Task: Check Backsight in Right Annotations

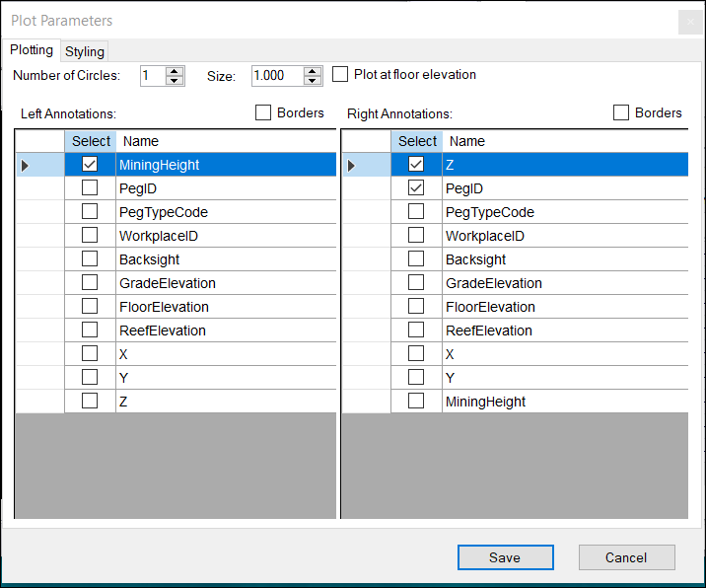Action: click(416, 259)
